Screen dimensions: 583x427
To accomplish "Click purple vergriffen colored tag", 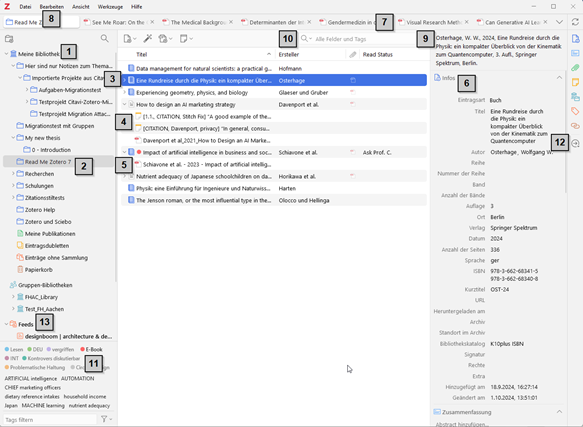I will 60,350.
